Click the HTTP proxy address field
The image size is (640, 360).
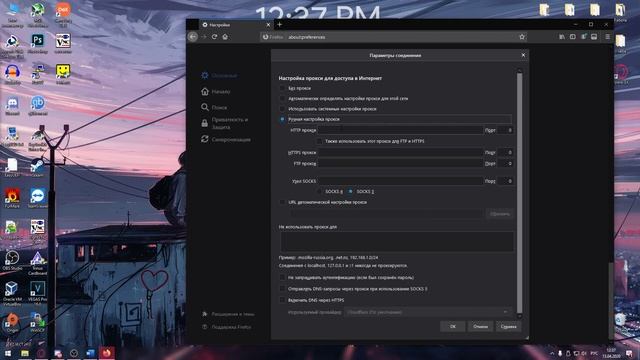(x=400, y=130)
